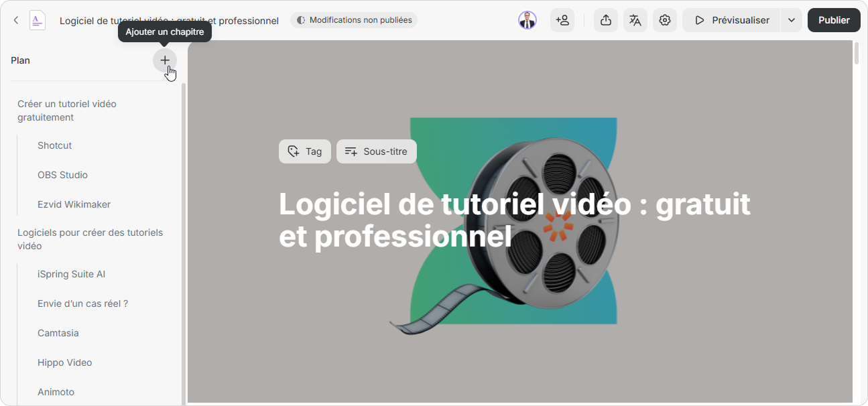This screenshot has height=406, width=868.
Task: Select the iSpring Suite AI item
Action: tap(71, 274)
